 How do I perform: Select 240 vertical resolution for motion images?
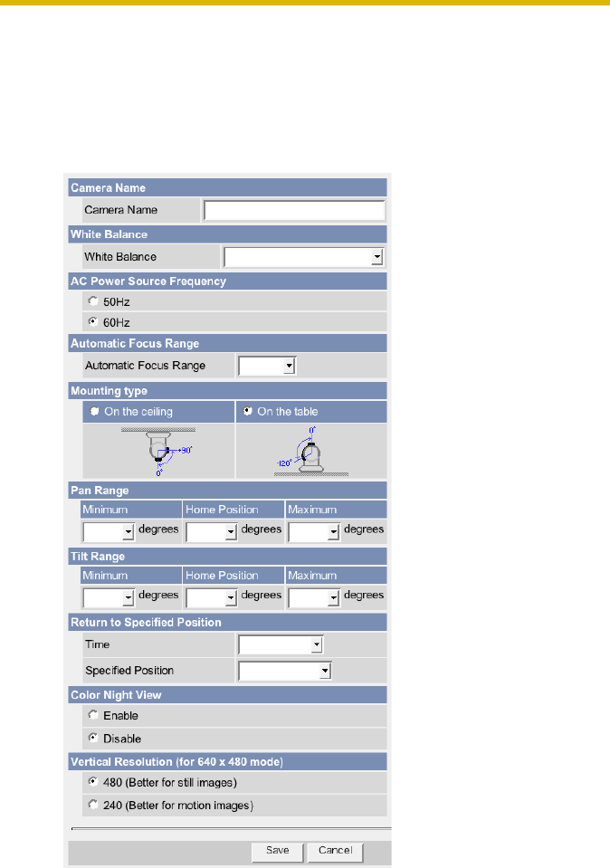click(x=93, y=805)
